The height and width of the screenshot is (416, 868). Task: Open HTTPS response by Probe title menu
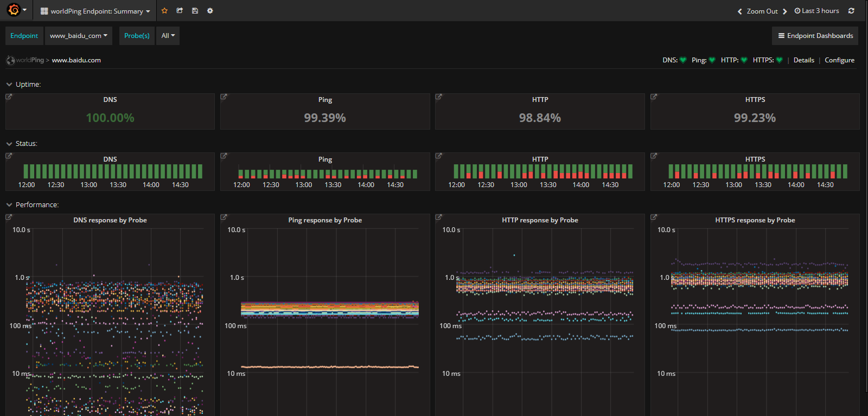(755, 220)
